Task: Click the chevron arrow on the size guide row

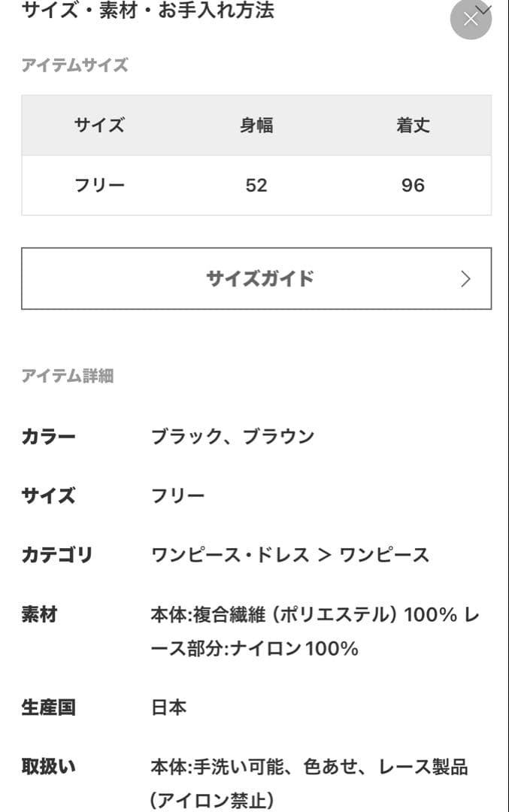Action: coord(464,278)
